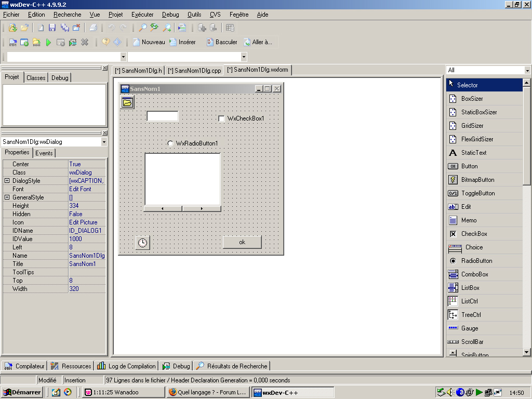532x399 pixels.
Task: Click the debug icon with green arrow
Action: tap(73, 42)
